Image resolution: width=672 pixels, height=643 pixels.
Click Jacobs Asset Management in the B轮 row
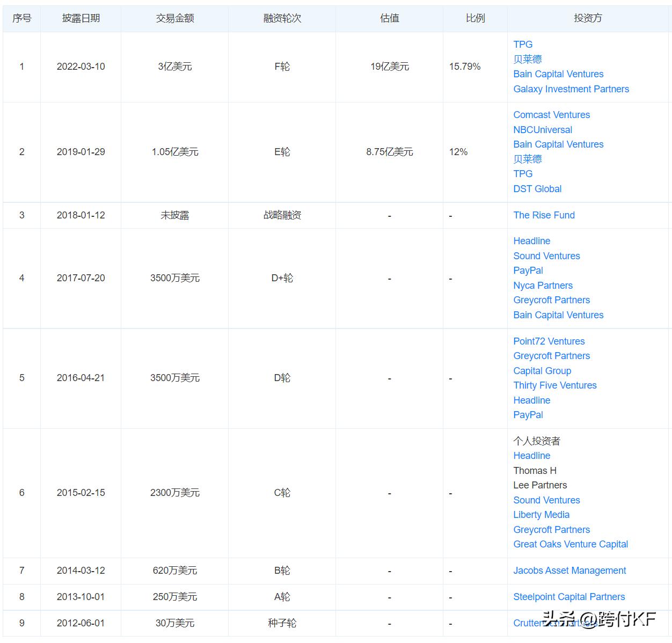pos(569,571)
